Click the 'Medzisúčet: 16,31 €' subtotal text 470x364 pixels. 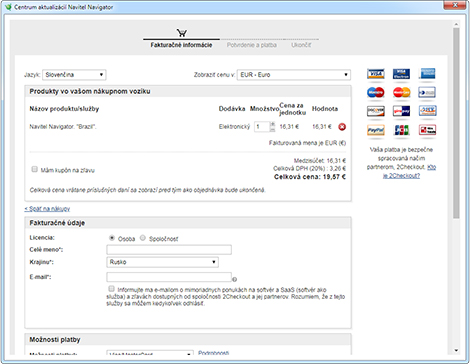click(320, 161)
